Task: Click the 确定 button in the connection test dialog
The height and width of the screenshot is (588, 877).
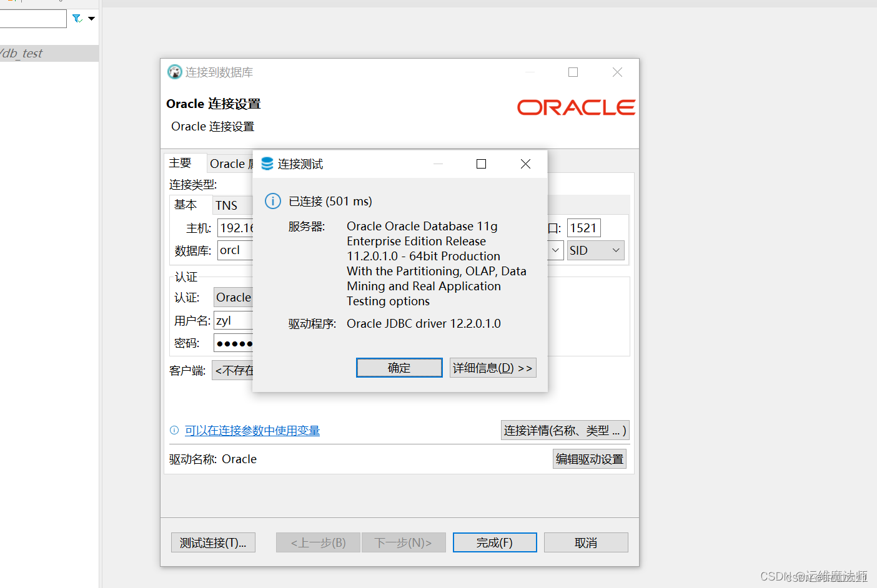Action: [399, 368]
